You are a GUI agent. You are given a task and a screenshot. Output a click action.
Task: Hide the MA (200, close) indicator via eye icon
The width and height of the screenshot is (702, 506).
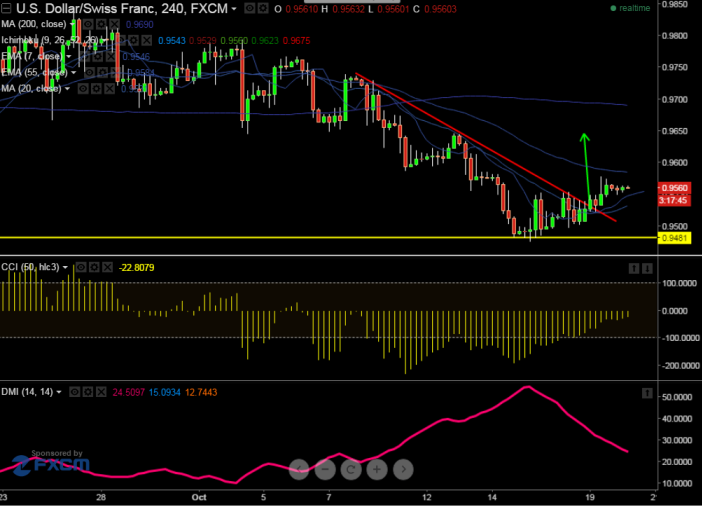(x=88, y=24)
